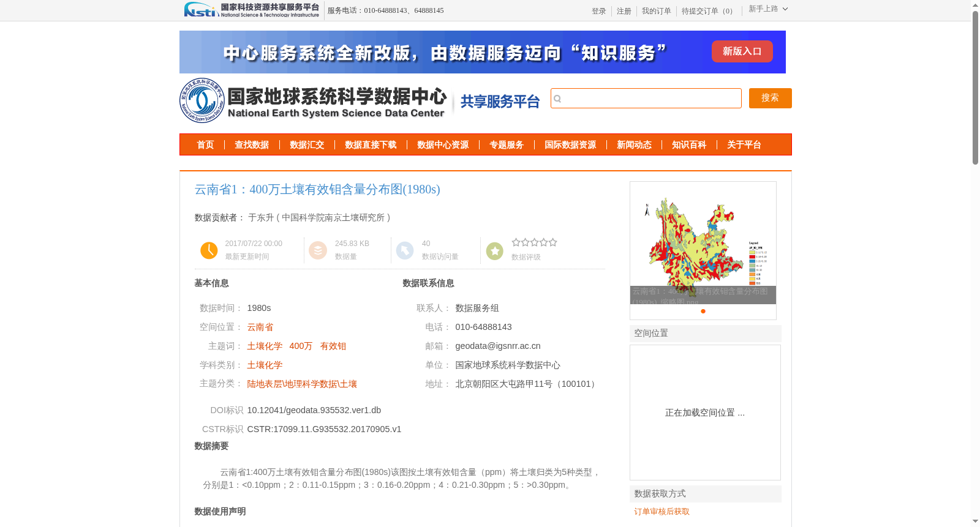The image size is (980, 527).
Task: Click the search magnifier icon
Action: [557, 99]
